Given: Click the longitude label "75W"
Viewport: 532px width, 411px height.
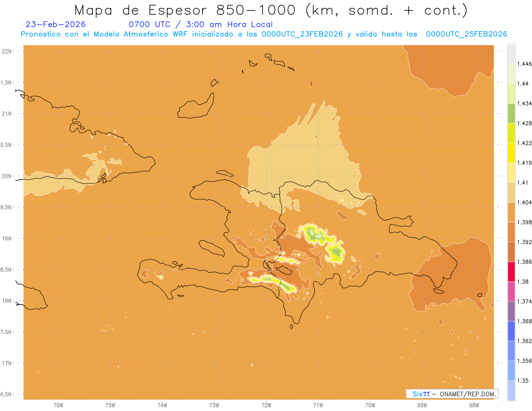Looking at the screenshot, I should coord(110,405).
